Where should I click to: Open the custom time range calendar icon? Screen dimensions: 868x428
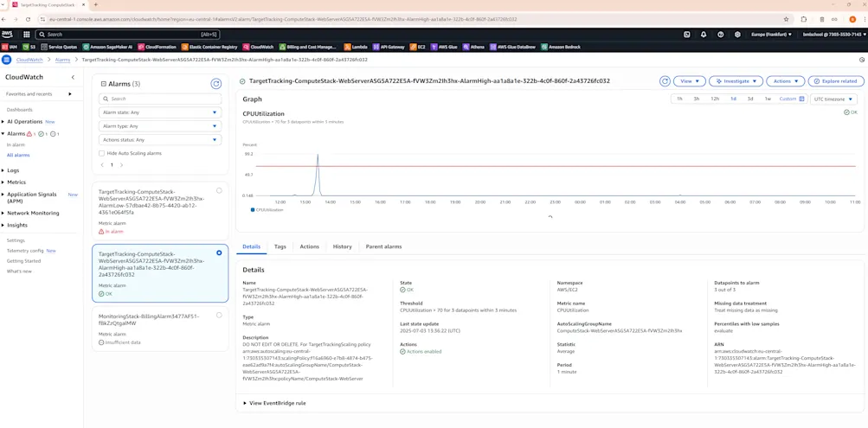pyautogui.click(x=801, y=99)
